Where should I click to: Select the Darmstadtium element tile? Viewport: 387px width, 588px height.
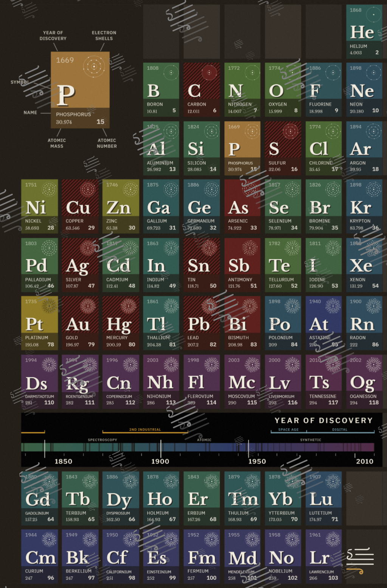39,382
